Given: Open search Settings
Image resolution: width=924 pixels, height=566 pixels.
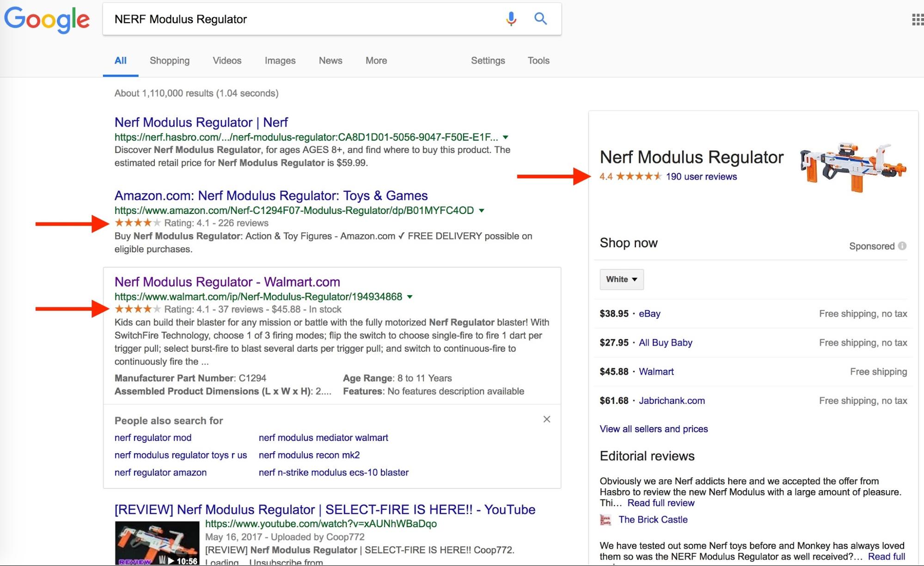Looking at the screenshot, I should pyautogui.click(x=488, y=61).
